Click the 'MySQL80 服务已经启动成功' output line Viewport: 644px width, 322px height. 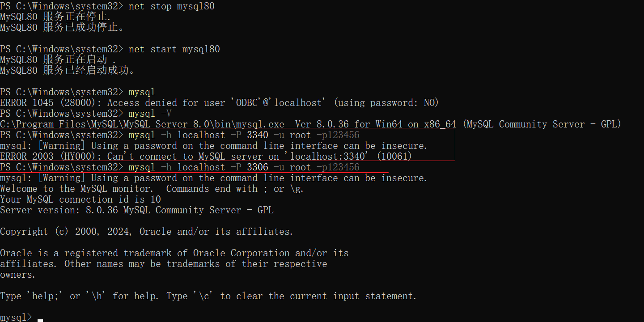tap(67, 71)
